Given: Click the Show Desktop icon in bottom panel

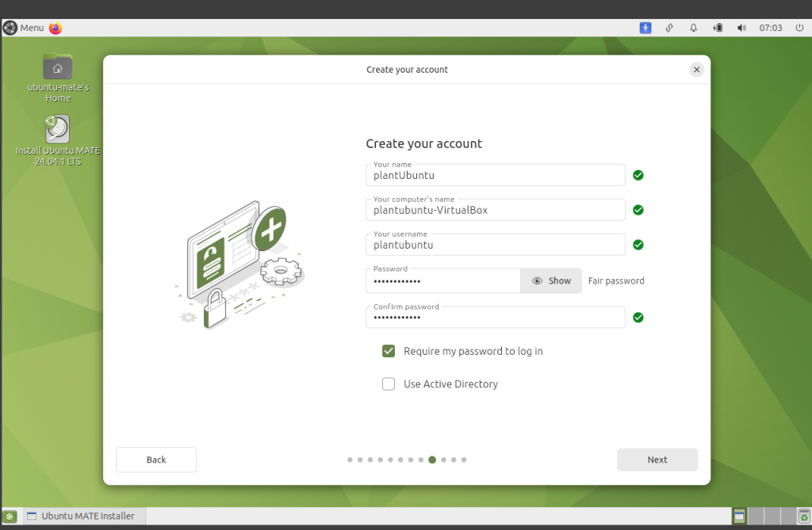Looking at the screenshot, I should [10, 517].
